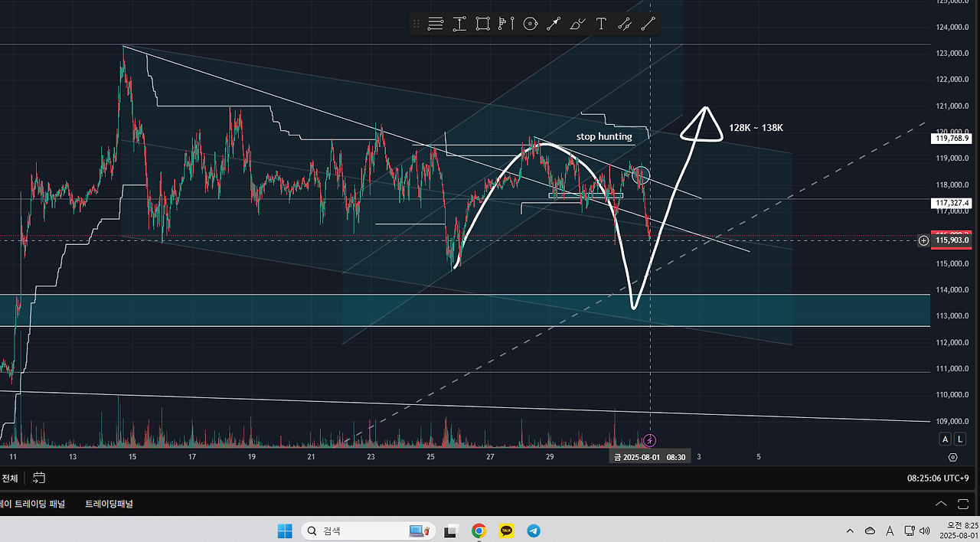Click the 금 2025-08-01 08:30 date label
The height and width of the screenshot is (542, 980).
pos(650,457)
